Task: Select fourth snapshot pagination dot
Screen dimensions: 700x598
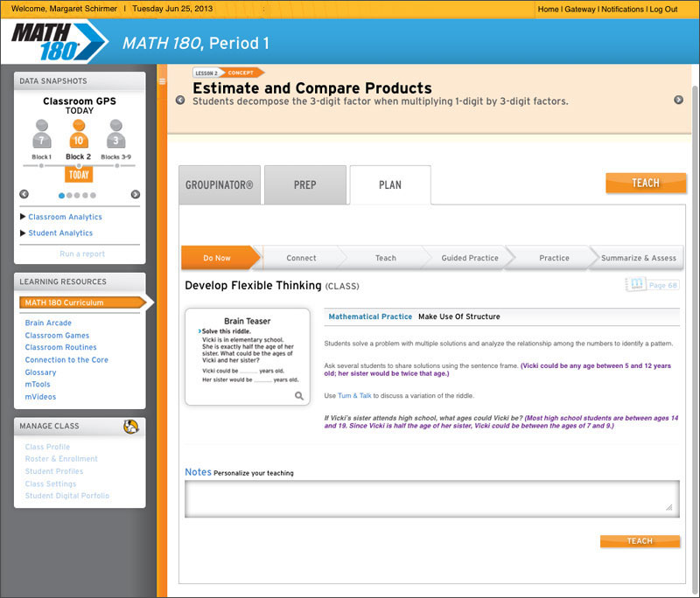Action: 85,195
